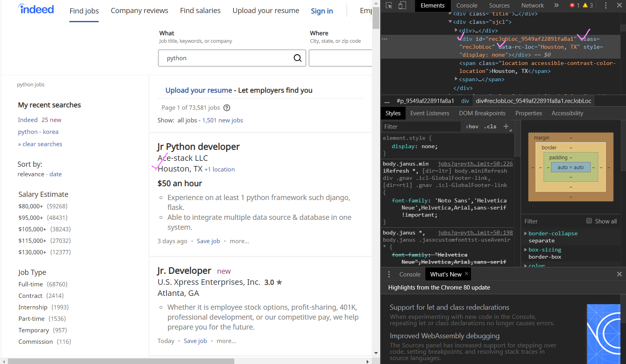Open drawer three-dot menu beside Console

click(x=389, y=274)
